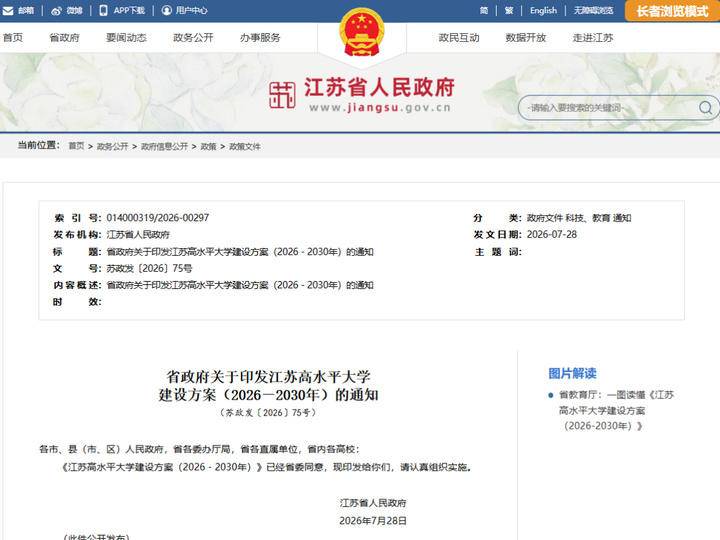Open the 省政府 navigation menu

click(x=64, y=38)
